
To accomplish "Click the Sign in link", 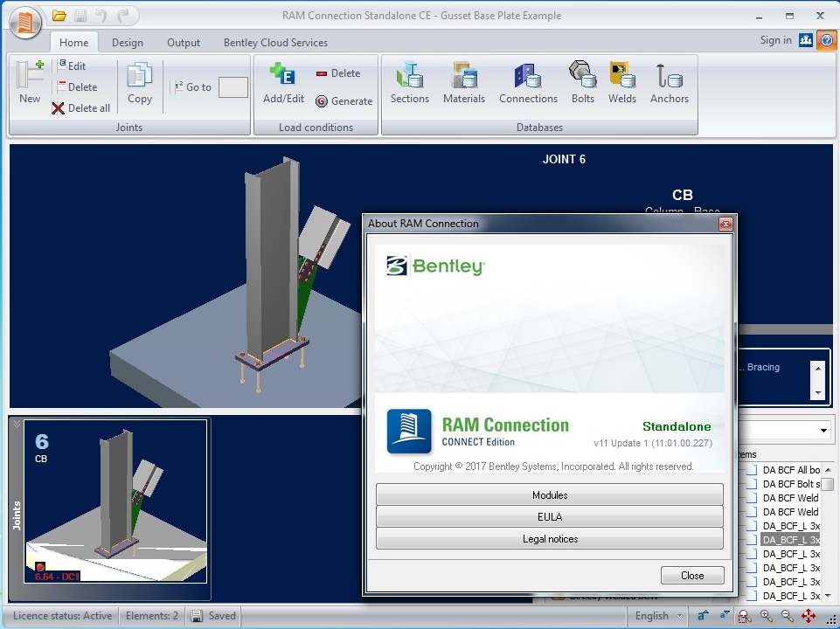I will (x=775, y=40).
